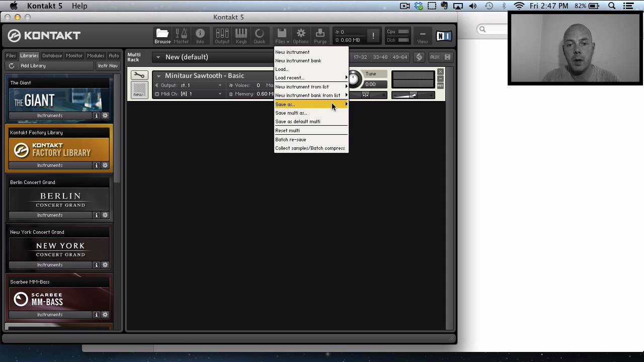Viewport: 644px width, 362px height.
Task: Expand New instrument bank from list submenu
Action: 311,96
